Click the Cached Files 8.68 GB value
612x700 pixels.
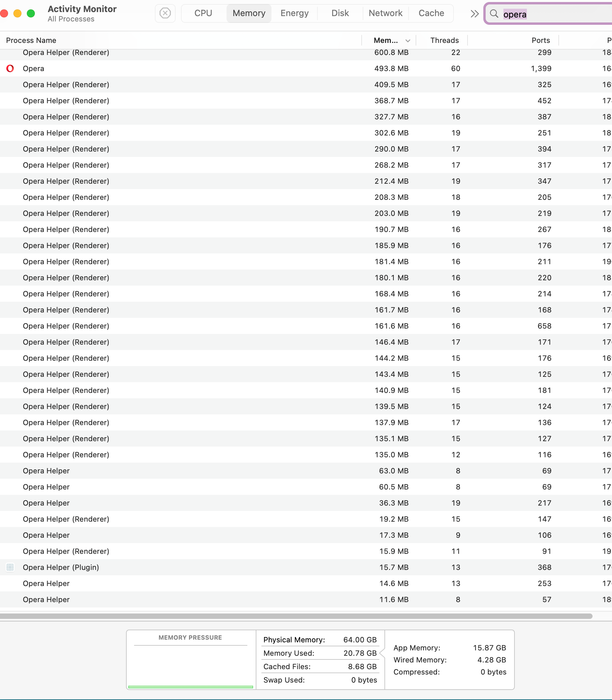click(x=362, y=666)
